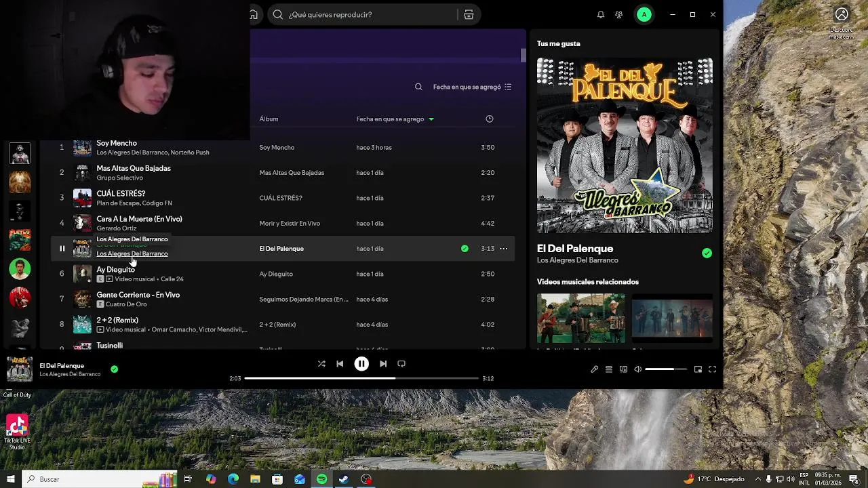Open Grupo Selectivo artist link
Screen dimensions: 868x488
(x=120, y=178)
